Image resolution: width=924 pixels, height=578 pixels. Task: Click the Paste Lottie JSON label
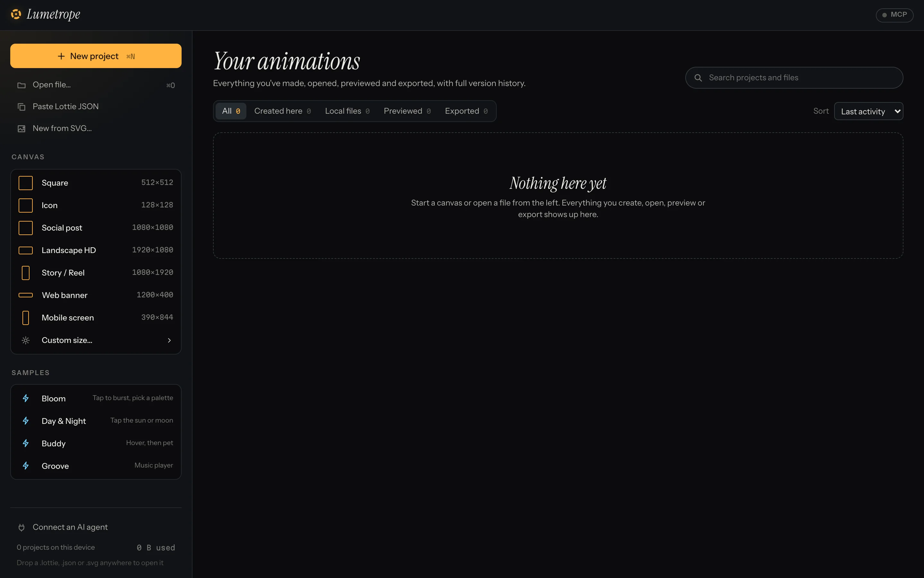tap(66, 106)
